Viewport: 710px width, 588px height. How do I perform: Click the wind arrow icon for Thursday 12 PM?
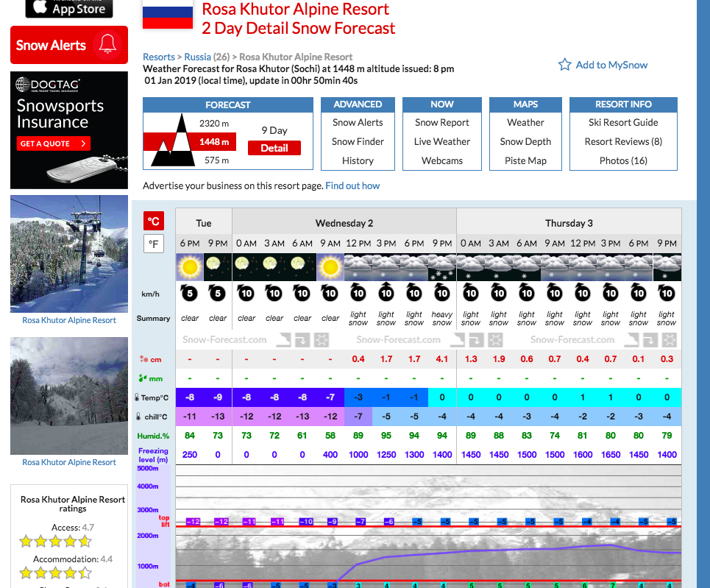point(583,293)
